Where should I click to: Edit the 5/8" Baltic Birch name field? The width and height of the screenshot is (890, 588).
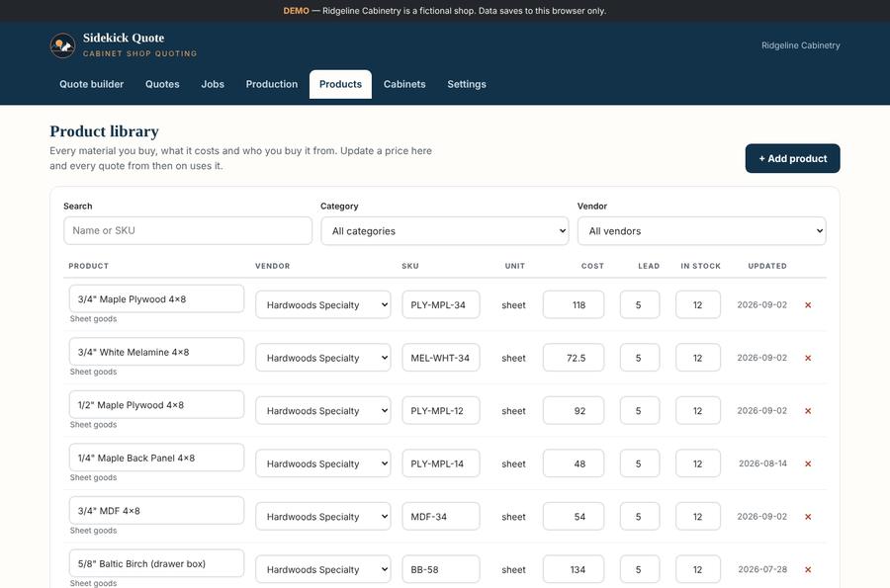click(x=156, y=563)
